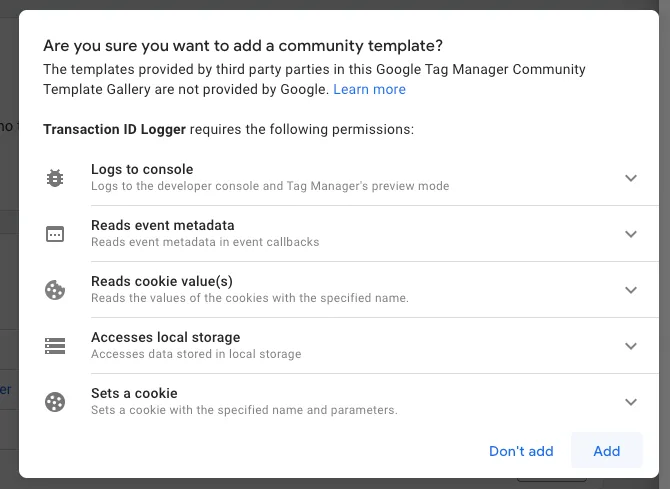Expand the Reads cookie value(s) chevron
This screenshot has height=489, width=670.
[631, 290]
